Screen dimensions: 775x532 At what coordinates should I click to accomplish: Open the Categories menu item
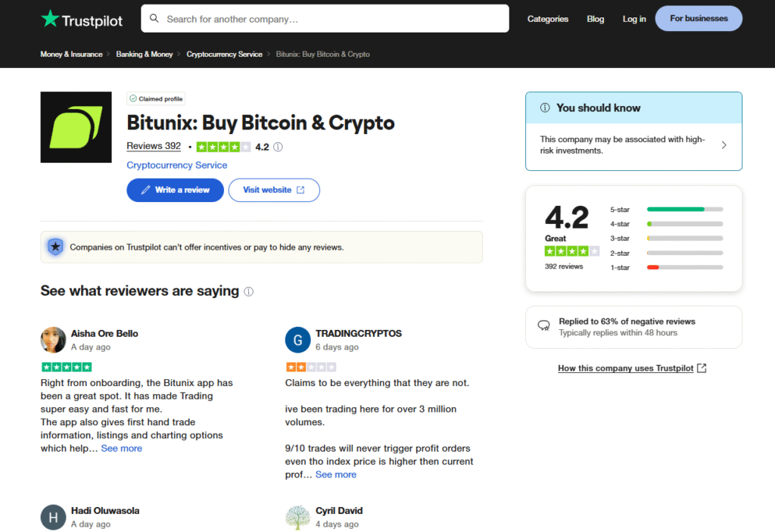(548, 18)
